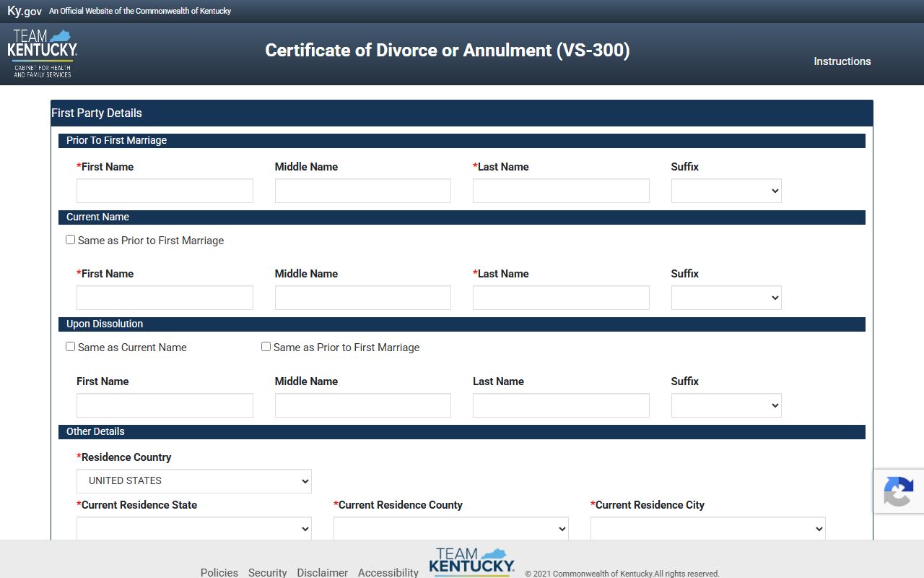Open the Current Residence County dropdown
This screenshot has height=578, width=924.
[x=451, y=528]
